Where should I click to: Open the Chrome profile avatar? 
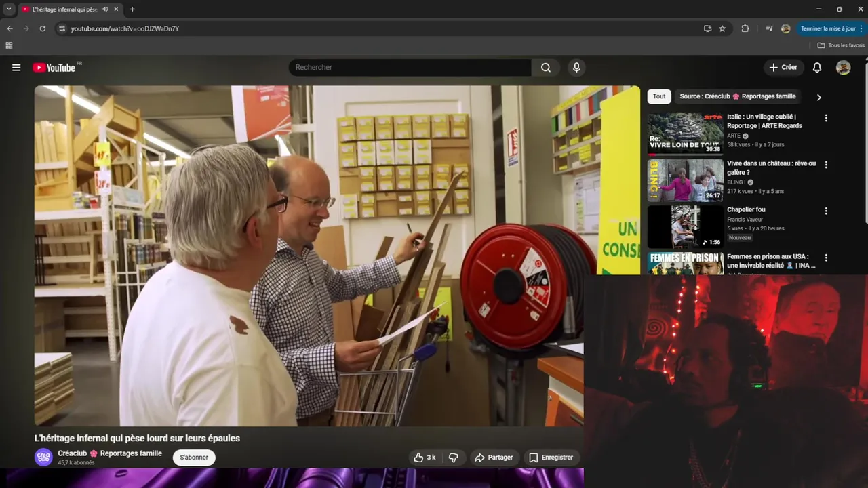(x=785, y=28)
